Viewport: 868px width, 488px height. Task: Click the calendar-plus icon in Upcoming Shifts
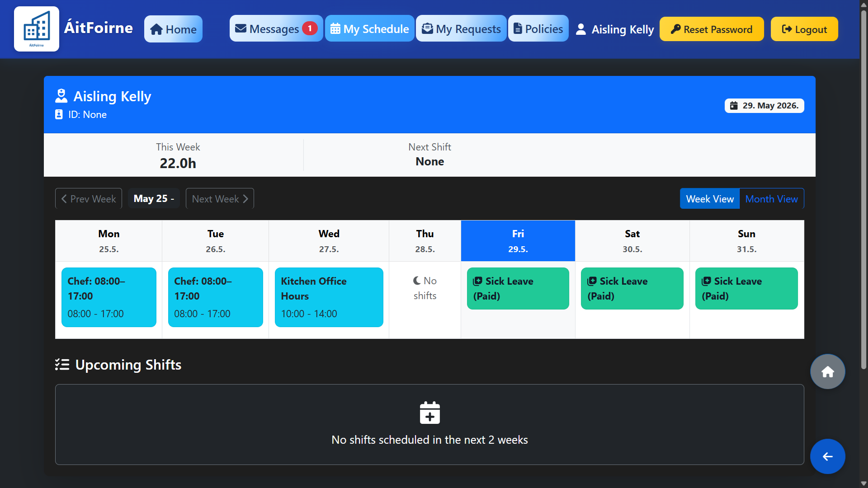click(x=429, y=413)
